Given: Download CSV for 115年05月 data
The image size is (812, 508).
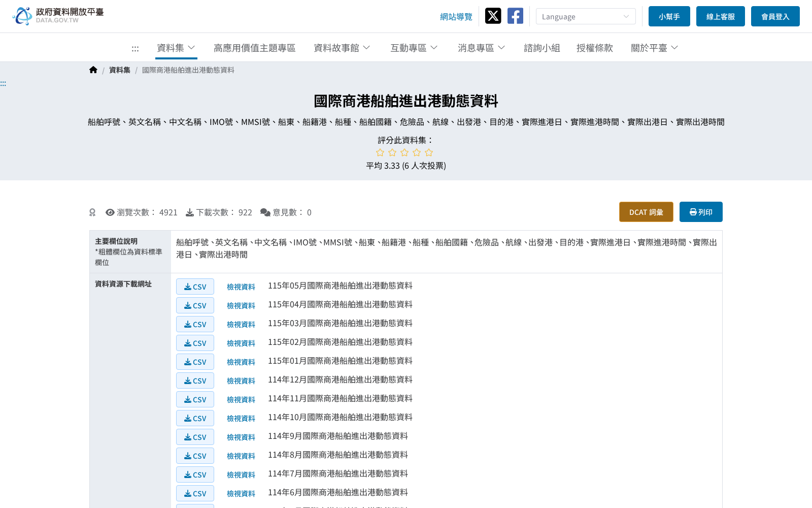Looking at the screenshot, I should (x=195, y=287).
